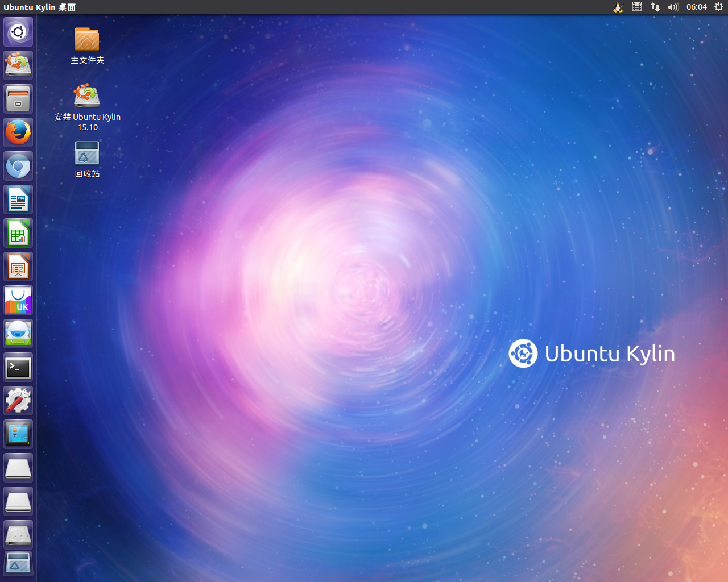The image size is (728, 582).
Task: Open the Trash in the launcher
Action: (18, 564)
